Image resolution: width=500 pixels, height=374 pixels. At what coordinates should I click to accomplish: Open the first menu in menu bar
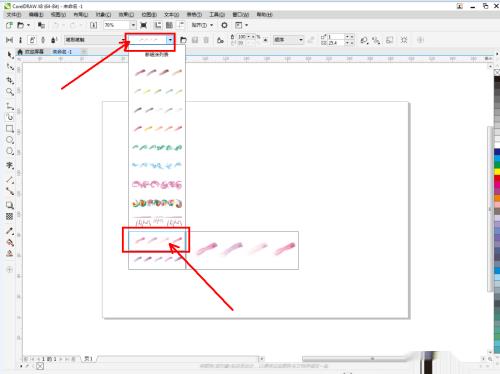(x=14, y=14)
